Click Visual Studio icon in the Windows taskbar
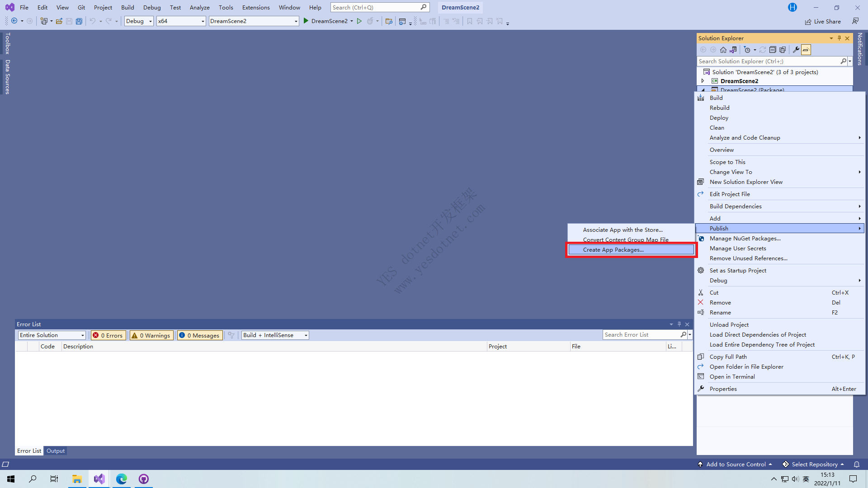Screen dimensions: 868x488 coord(99,479)
